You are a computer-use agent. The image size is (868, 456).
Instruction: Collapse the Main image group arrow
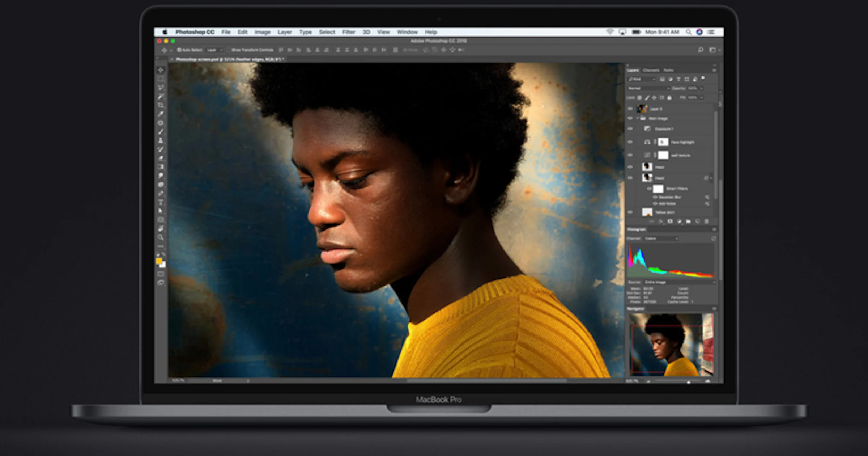(637, 118)
